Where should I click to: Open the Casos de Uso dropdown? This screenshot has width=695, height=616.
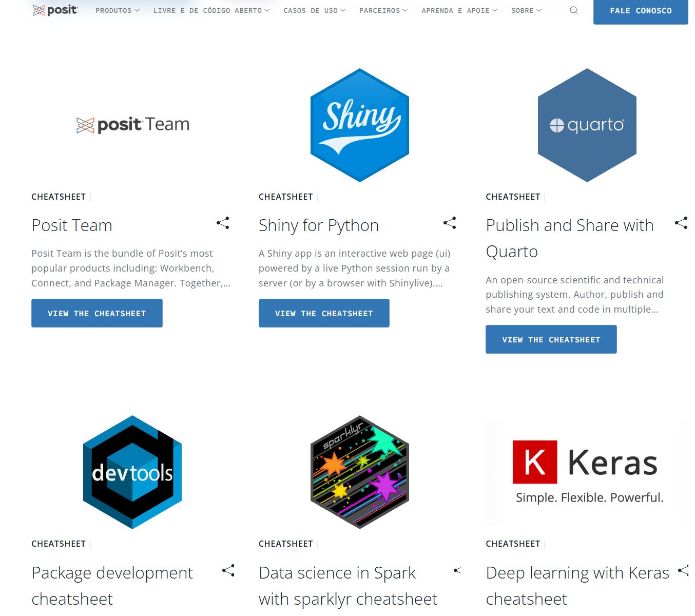pos(314,10)
